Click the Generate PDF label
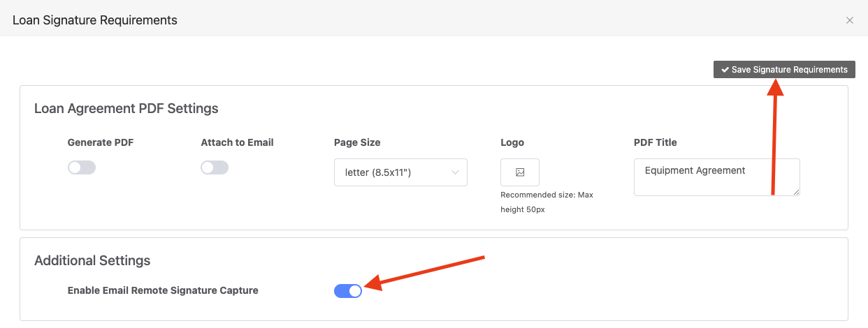Screen dimensions: 868x328 101,142
